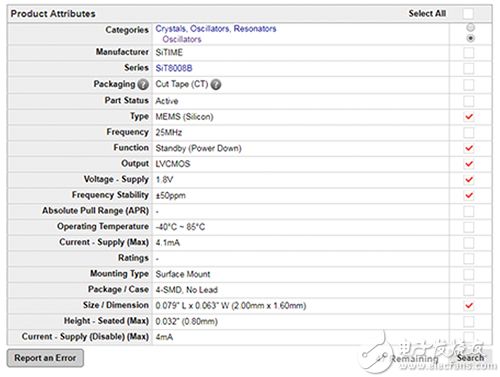Select the Crystals, Oscillators, Resonators radio button
500x377 pixels.
click(x=470, y=27)
